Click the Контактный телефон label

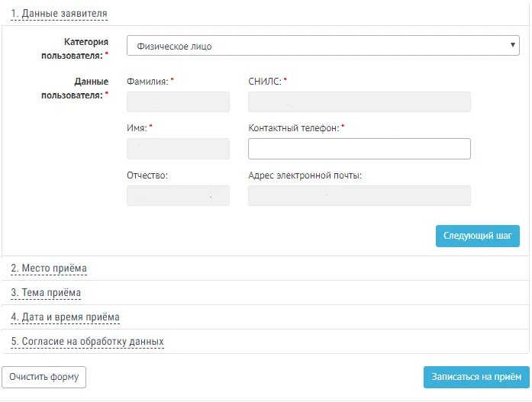click(294, 128)
